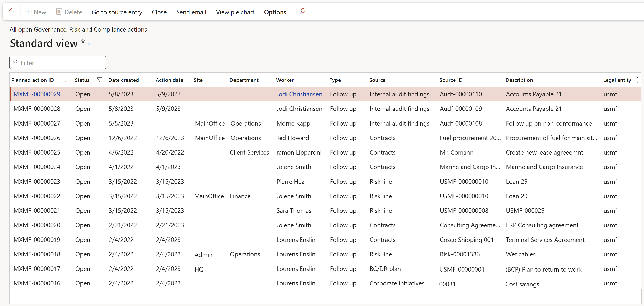Click Send email in toolbar
The image size is (644, 306).
(191, 12)
